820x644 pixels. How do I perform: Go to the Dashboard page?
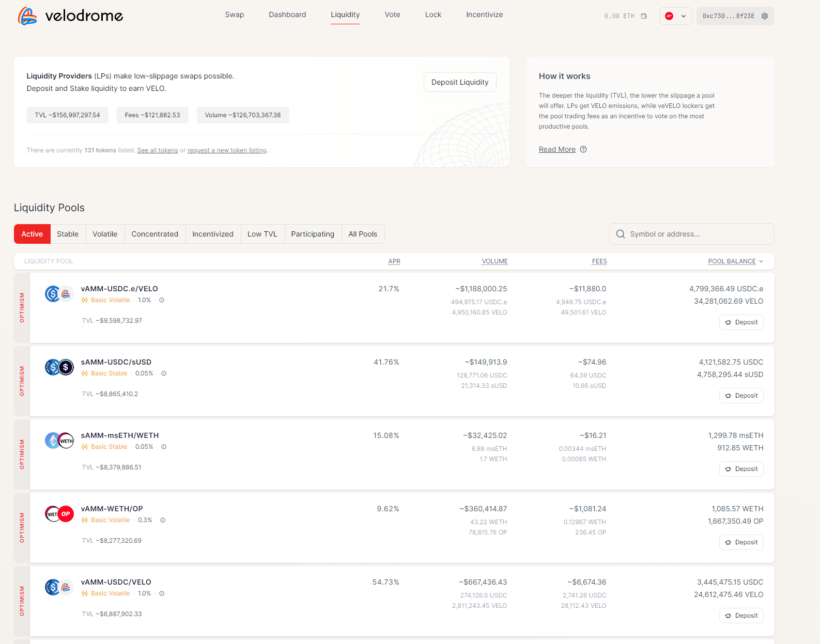(x=287, y=14)
